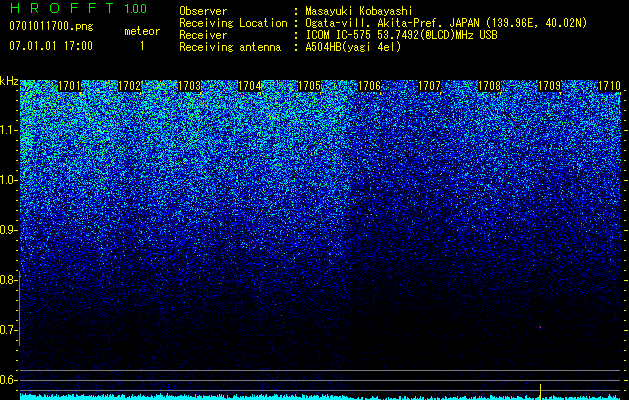
Task: Select the Ogata-vill. Akita-Pref. JAPAN location text
Action: (x=446, y=23)
